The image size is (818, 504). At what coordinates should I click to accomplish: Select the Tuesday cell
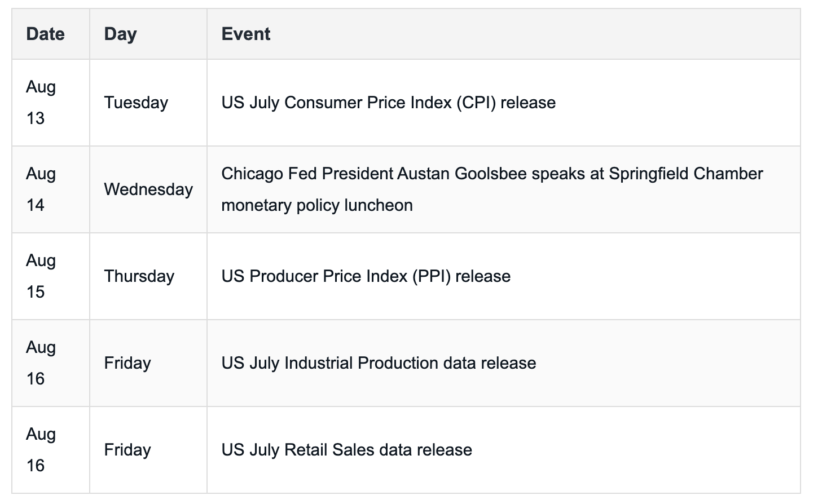(148, 103)
